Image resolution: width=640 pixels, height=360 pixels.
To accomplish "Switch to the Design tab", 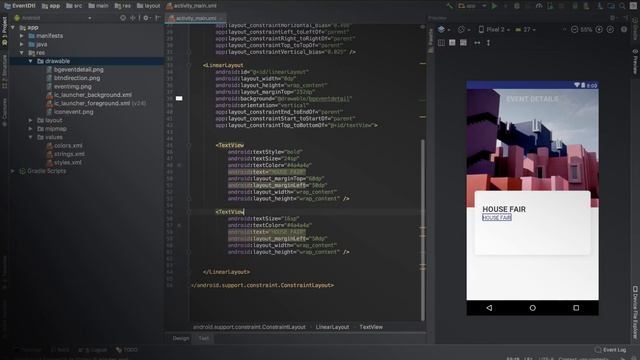I will [x=180, y=338].
